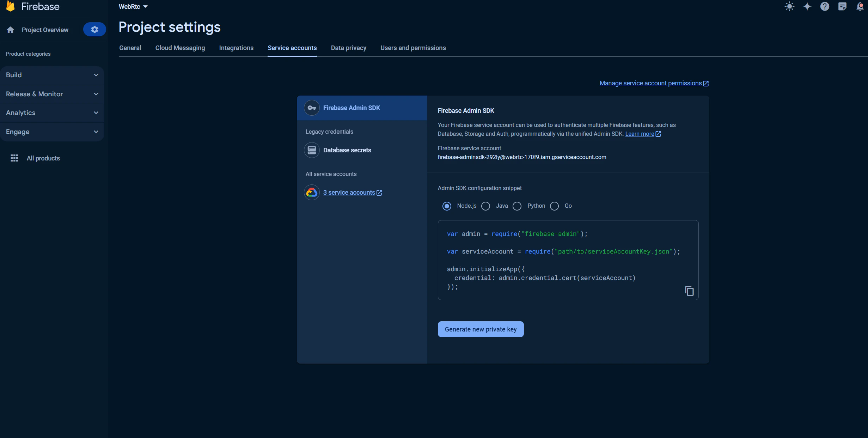Copy the Admin SDK code snippet
The height and width of the screenshot is (438, 868).
[x=689, y=291]
